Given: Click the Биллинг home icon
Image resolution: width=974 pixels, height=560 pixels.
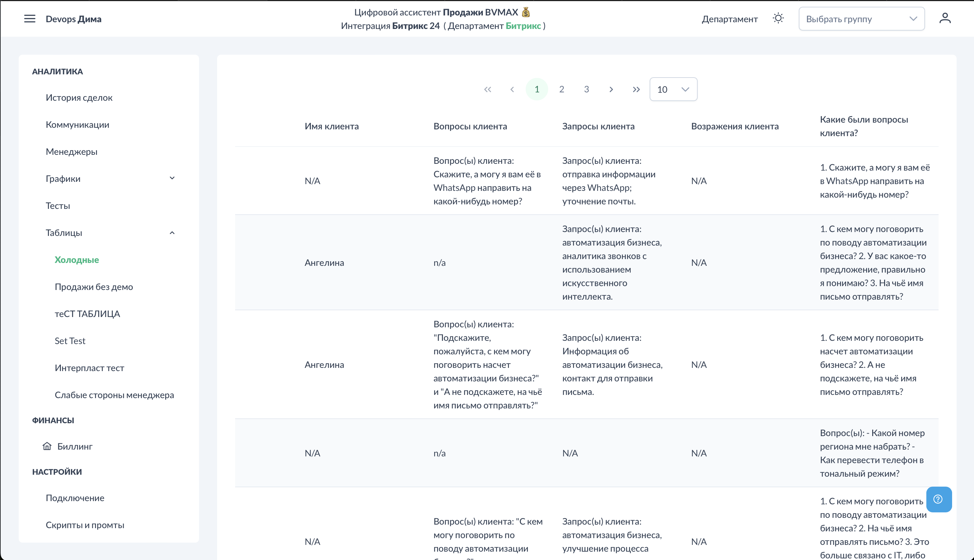Looking at the screenshot, I should point(47,446).
